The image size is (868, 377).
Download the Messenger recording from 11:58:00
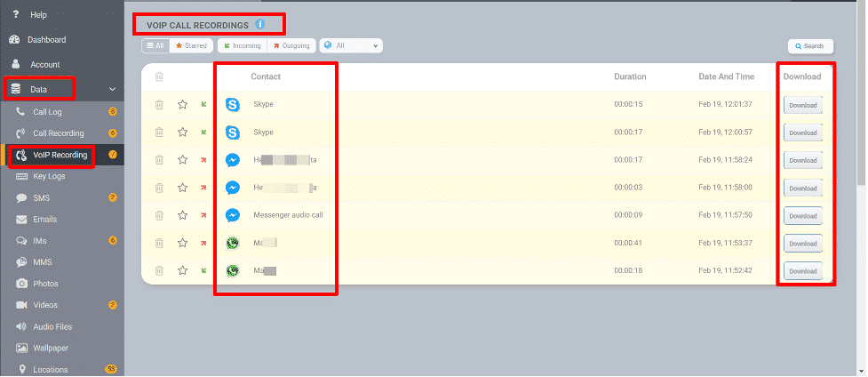(x=802, y=188)
